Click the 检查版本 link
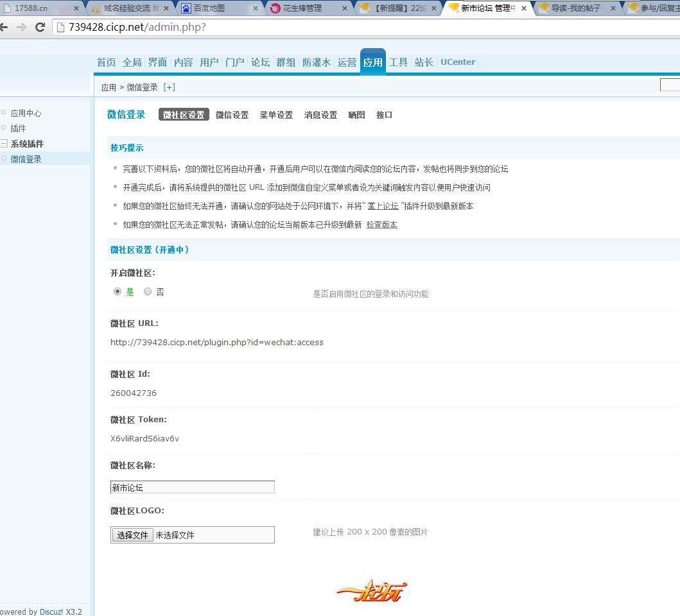This screenshot has width=680, height=616. (x=381, y=225)
